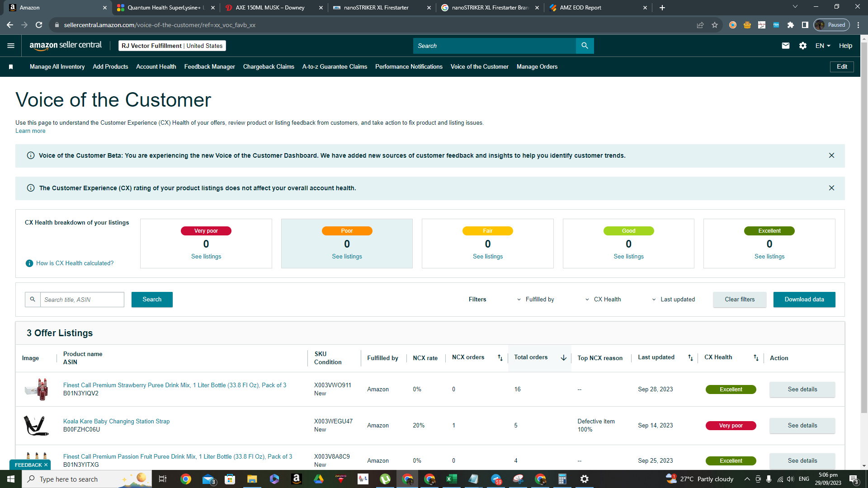Expand the Fulfilled by filter dropdown
The height and width of the screenshot is (488, 868).
coord(536,300)
